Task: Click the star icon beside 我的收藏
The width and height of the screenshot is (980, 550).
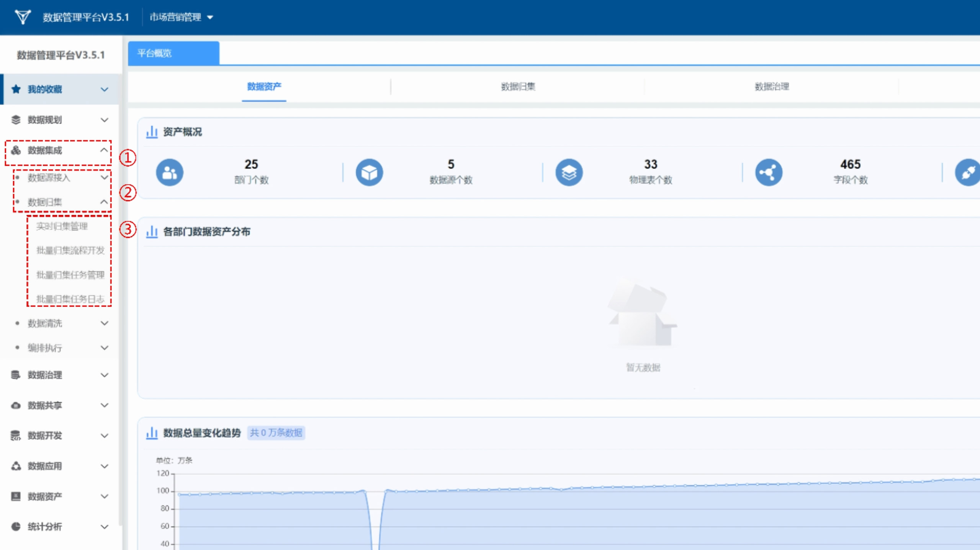Action: tap(16, 89)
